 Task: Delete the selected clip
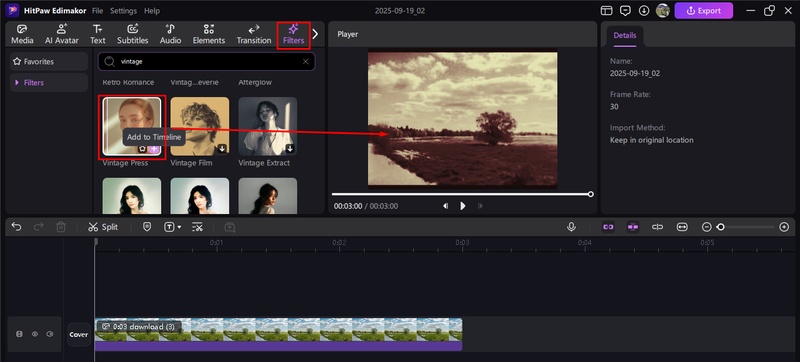click(61, 227)
